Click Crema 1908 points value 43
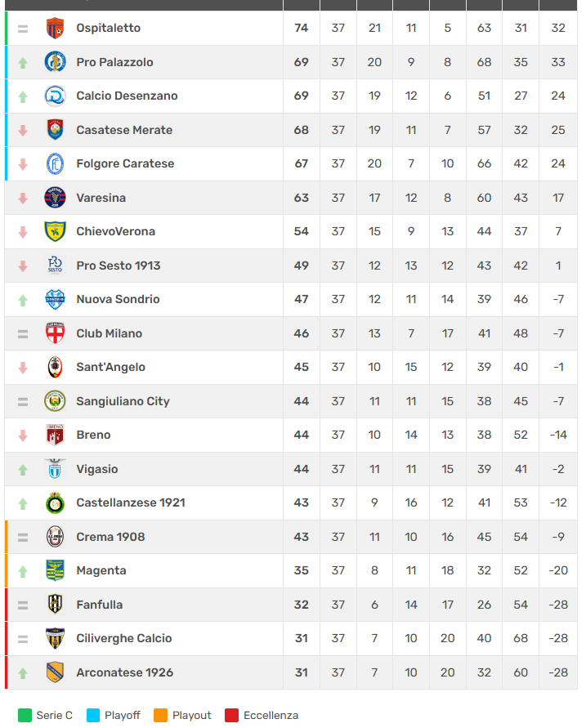Screen dimensions: 586x728 click(301, 537)
